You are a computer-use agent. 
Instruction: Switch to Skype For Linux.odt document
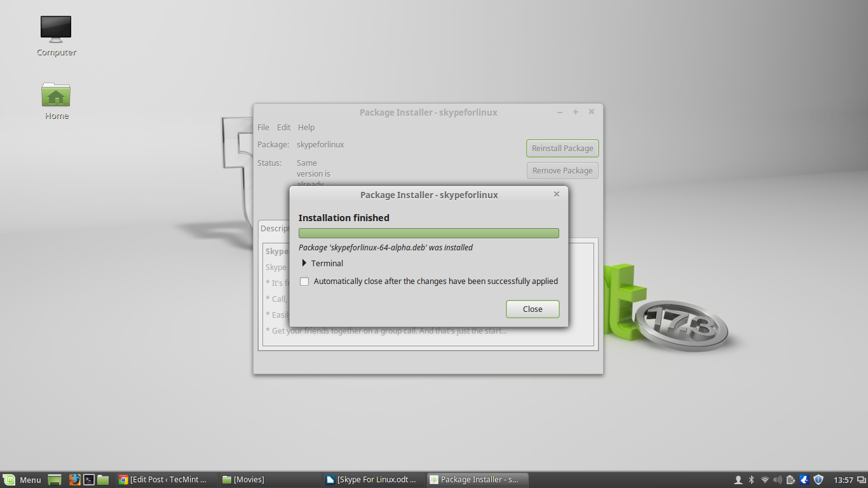(x=373, y=480)
